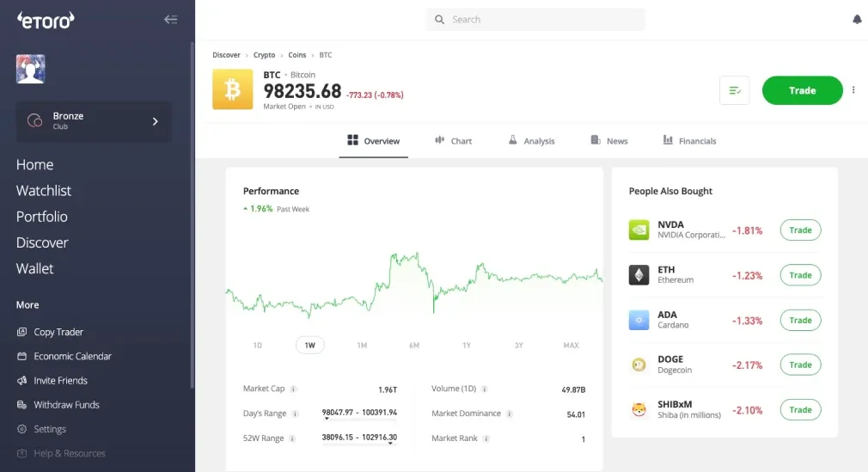
Task: Select the 1D time range
Action: (x=258, y=346)
